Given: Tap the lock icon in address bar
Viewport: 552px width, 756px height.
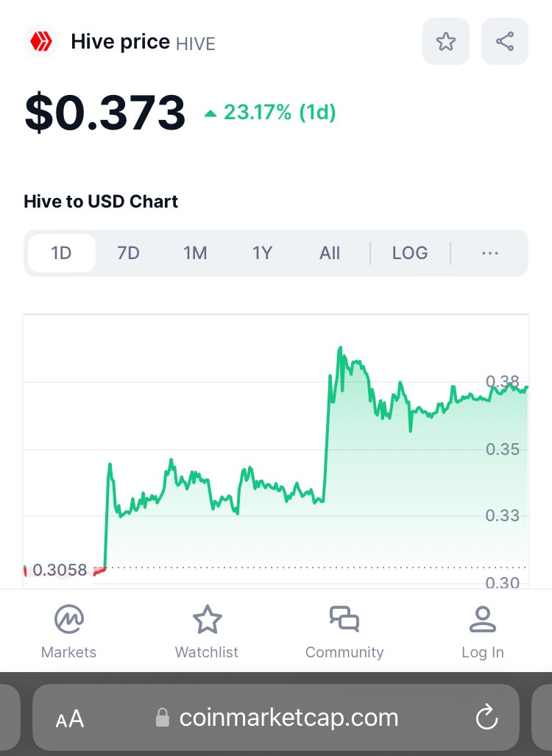Looking at the screenshot, I should click(163, 718).
